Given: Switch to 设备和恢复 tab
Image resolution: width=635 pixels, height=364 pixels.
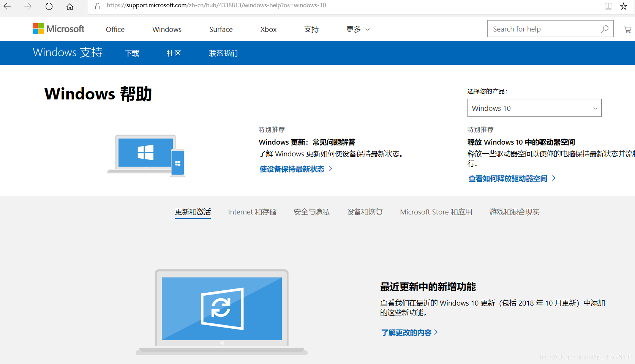Looking at the screenshot, I should click(x=365, y=212).
